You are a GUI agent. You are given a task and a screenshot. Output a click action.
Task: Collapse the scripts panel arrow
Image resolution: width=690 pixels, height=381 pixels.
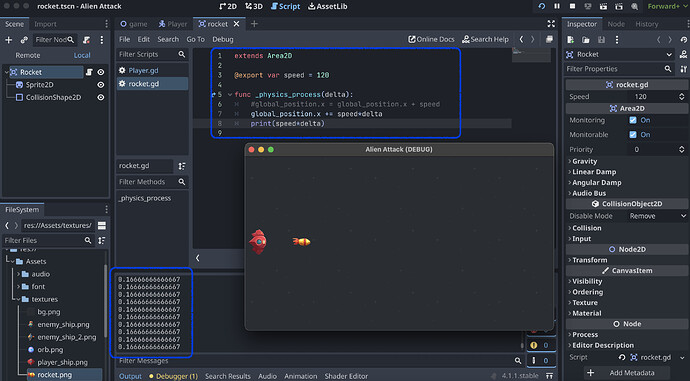198,258
